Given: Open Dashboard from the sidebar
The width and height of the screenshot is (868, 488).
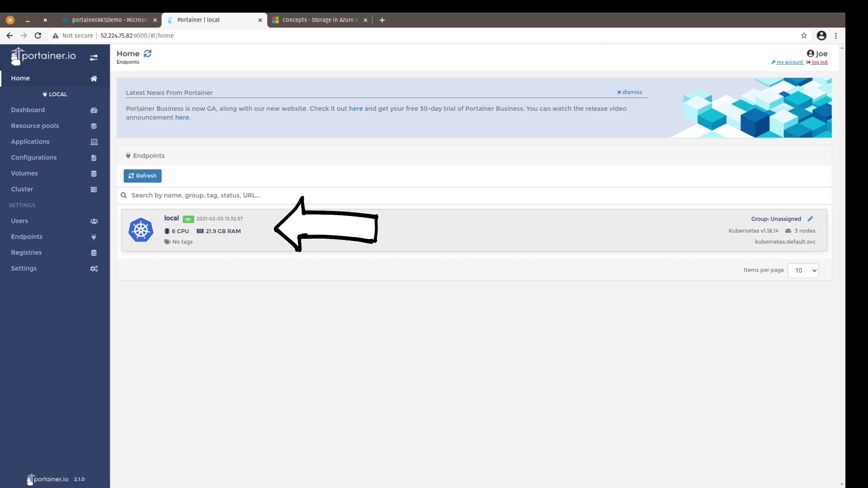Looking at the screenshot, I should click(28, 110).
